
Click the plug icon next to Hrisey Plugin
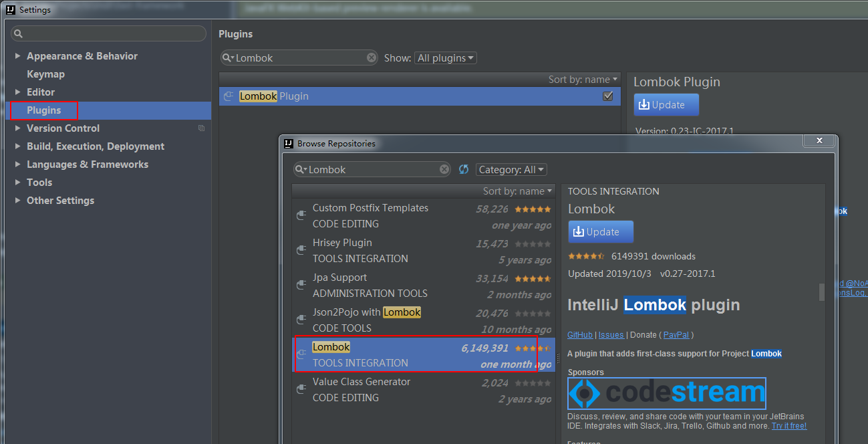click(301, 250)
